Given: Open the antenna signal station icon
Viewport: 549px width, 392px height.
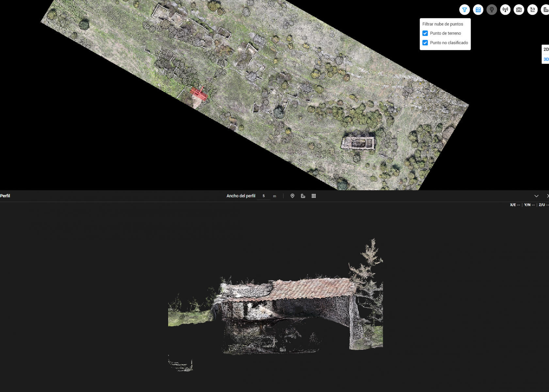Looking at the screenshot, I should pos(505,10).
